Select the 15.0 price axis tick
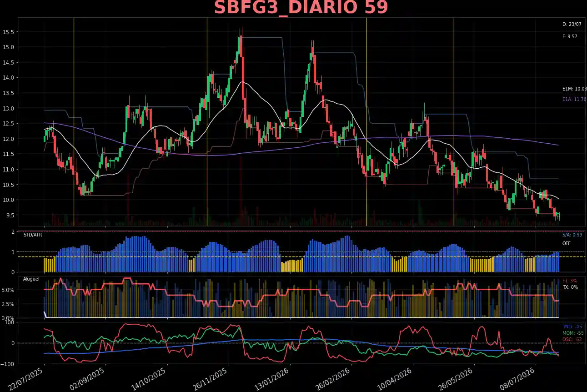 tap(8, 47)
